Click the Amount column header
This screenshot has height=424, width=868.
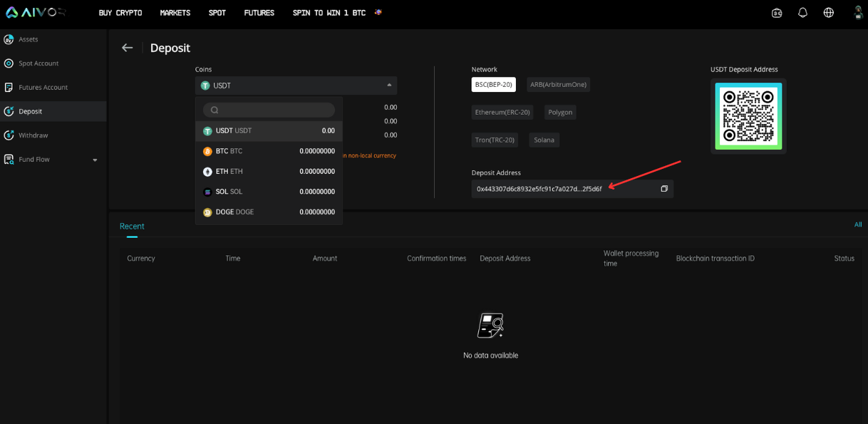[325, 259]
